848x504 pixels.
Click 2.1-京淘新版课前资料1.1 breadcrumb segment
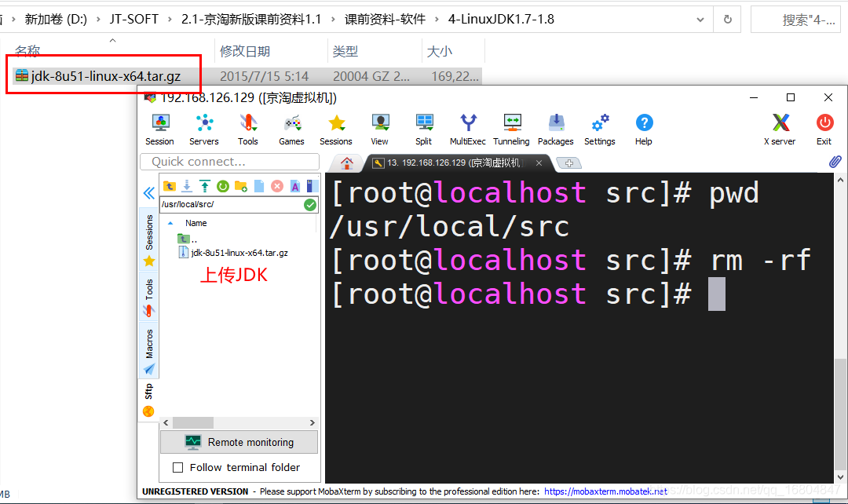point(251,20)
